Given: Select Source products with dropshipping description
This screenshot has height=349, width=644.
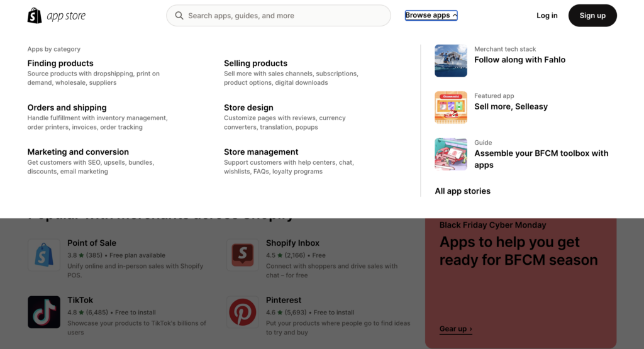Looking at the screenshot, I should 94,78.
